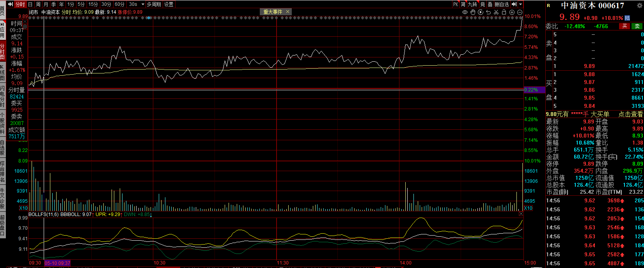Open 综合排名 sidebar tab

2,172
